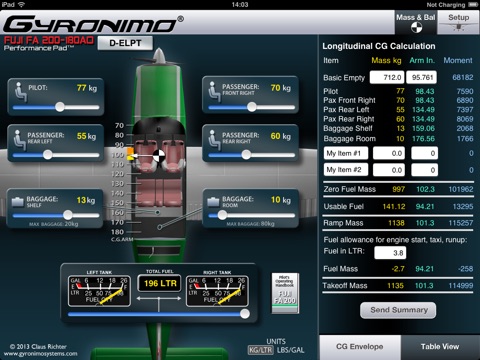Open the Mass & Bal tab
The width and height of the screenshot is (480, 360).
click(416, 22)
